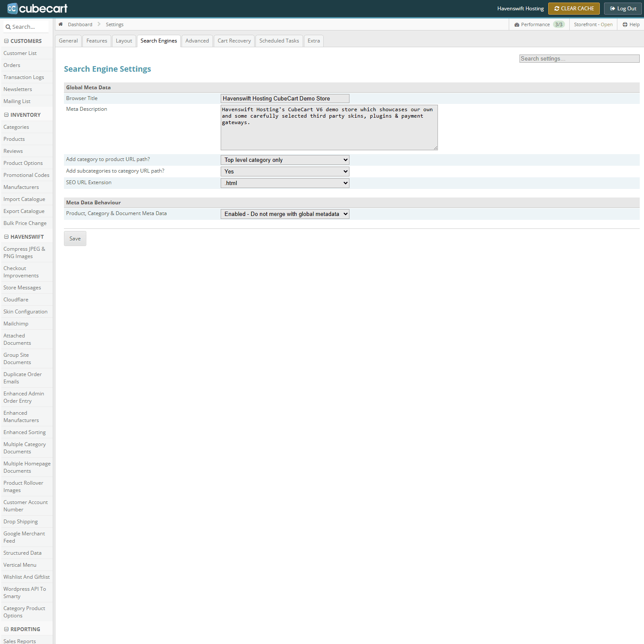
Task: Open the SEO URL Extension dropdown
Action: (x=285, y=183)
